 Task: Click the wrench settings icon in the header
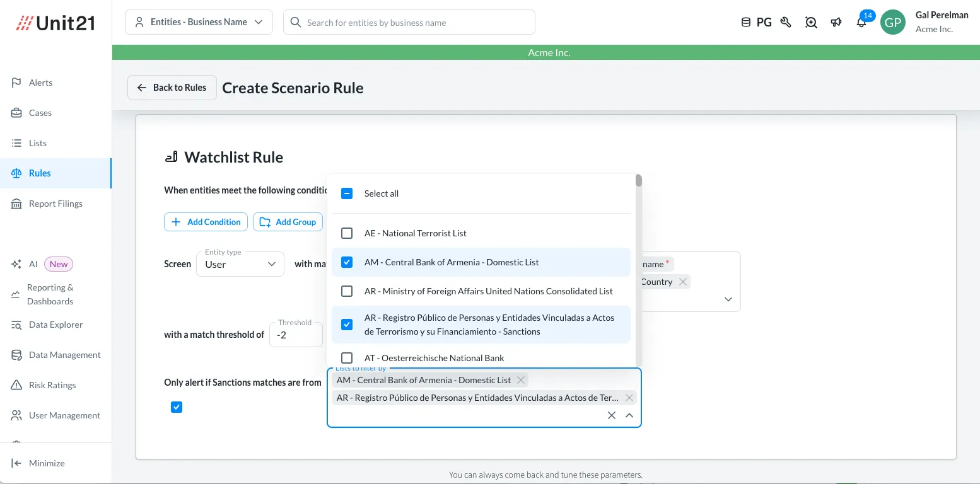coord(786,22)
